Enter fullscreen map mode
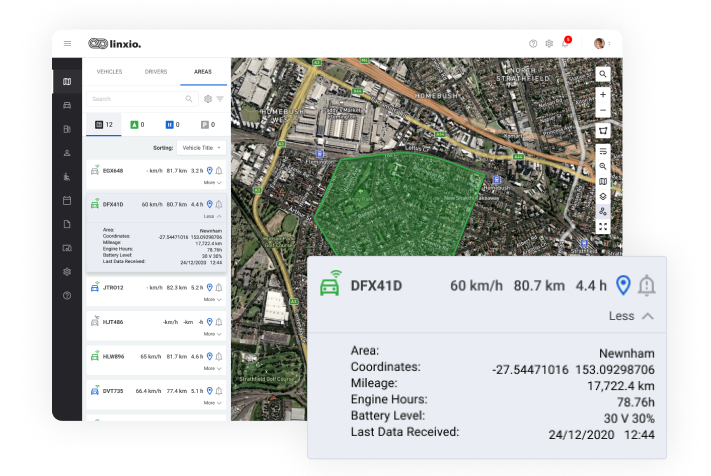The height and width of the screenshot is (476, 711). coord(603,227)
